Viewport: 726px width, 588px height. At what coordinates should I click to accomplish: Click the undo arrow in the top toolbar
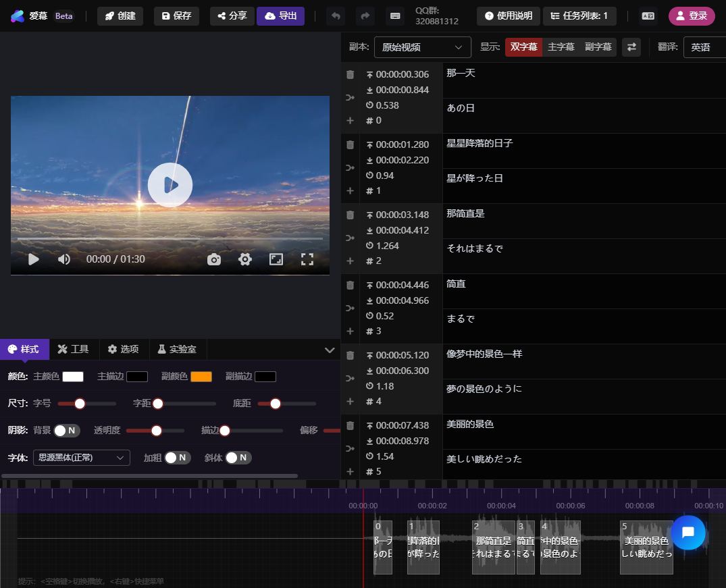coord(336,16)
